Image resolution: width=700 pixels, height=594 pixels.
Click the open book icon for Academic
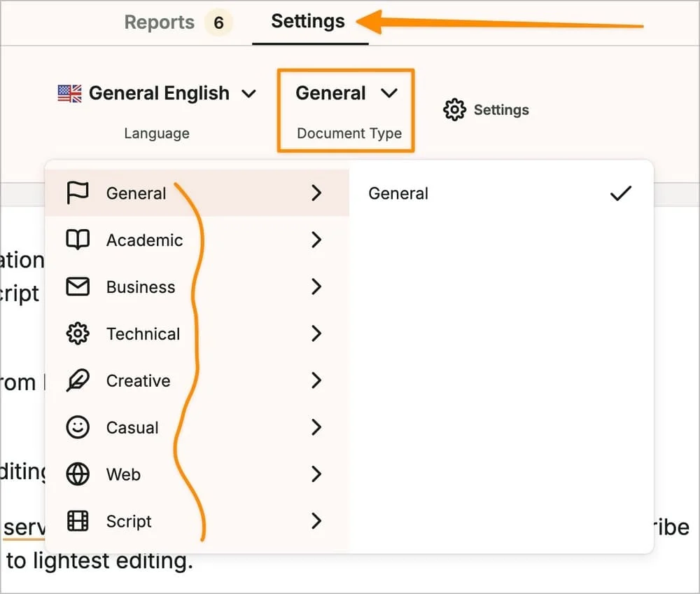(77, 240)
